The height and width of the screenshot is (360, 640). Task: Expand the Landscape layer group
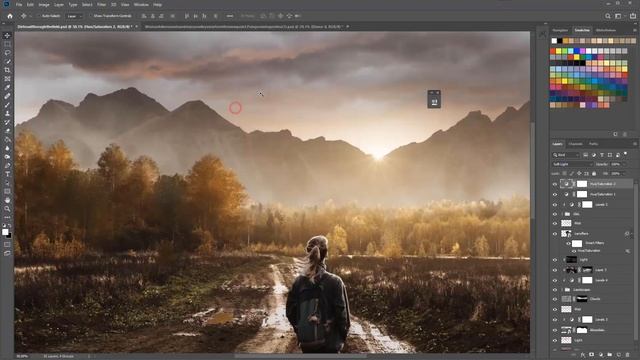coord(562,290)
